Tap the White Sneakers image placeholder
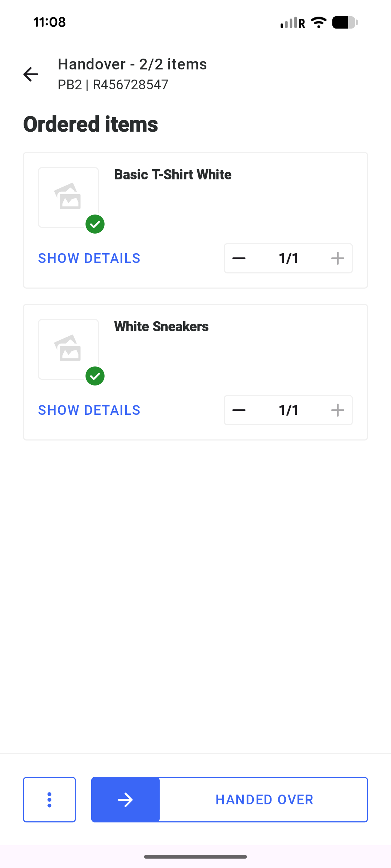391x868 pixels. tap(68, 349)
